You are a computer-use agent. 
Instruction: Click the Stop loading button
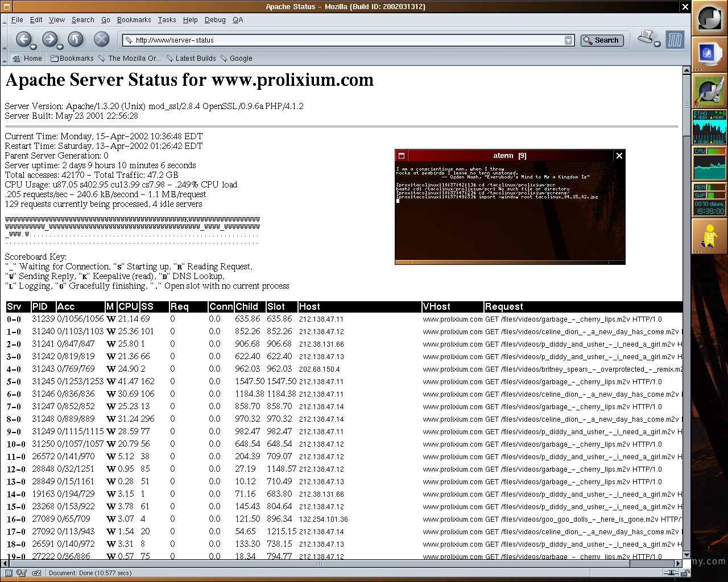pos(101,39)
